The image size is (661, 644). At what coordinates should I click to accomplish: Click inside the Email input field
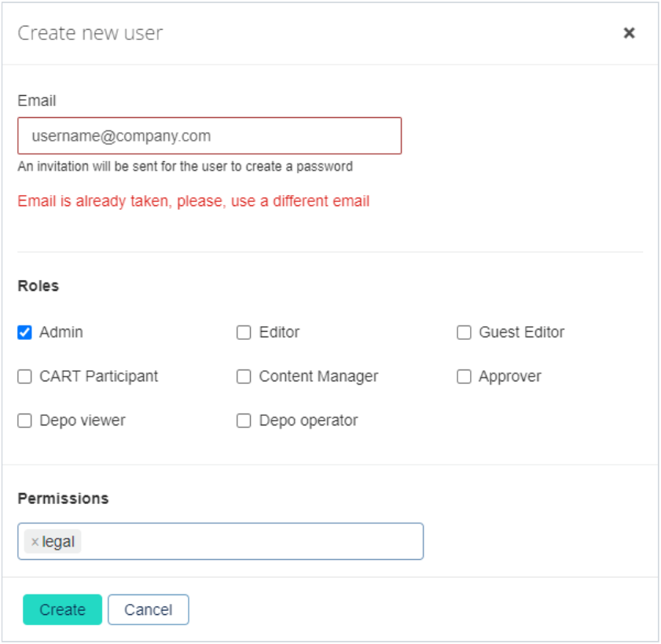click(210, 134)
